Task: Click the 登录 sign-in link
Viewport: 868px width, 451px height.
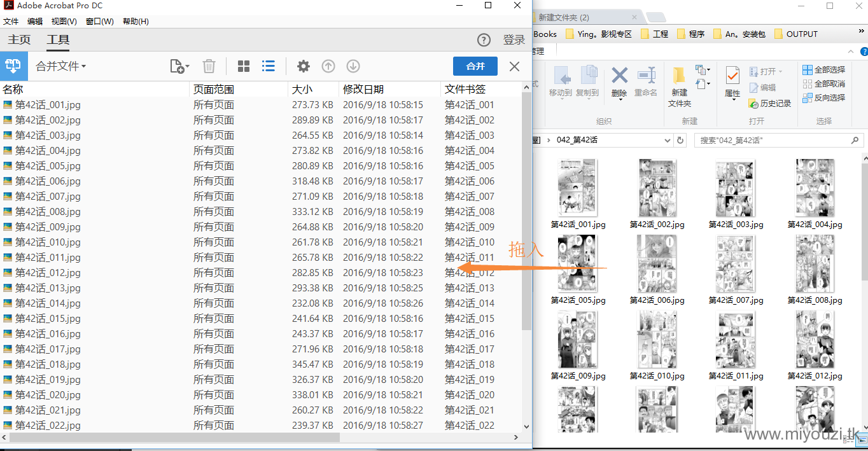Action: point(514,40)
